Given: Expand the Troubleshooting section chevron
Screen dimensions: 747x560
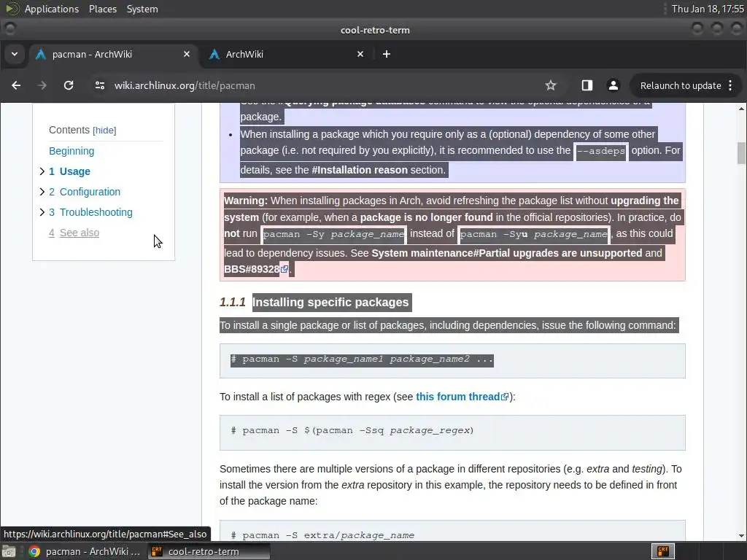Looking at the screenshot, I should (42, 212).
